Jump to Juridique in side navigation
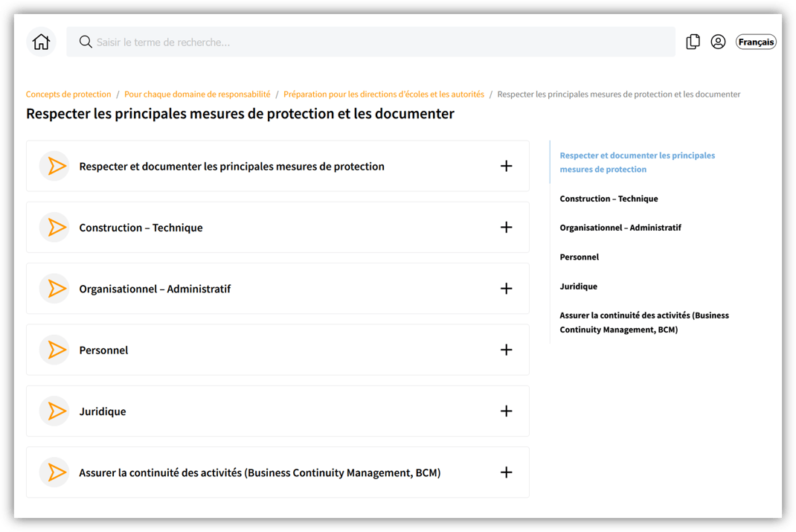The height and width of the screenshot is (532, 796). [x=578, y=286]
